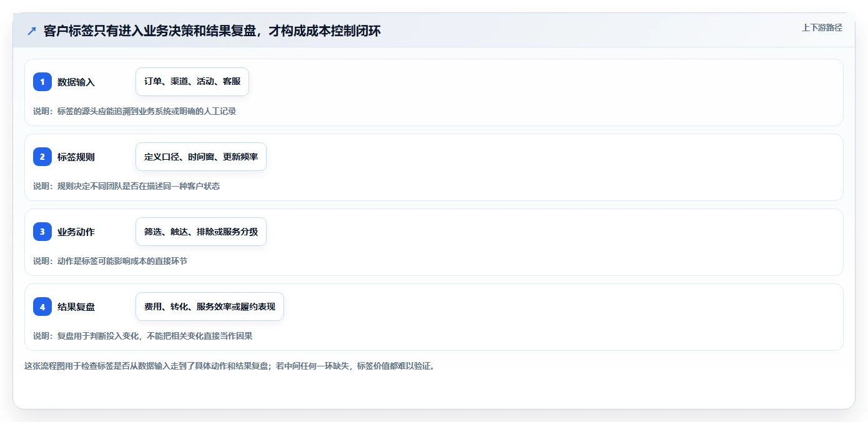Select the 定义口径、时间窗、更新频率 chip
868x422 pixels.
(201, 157)
